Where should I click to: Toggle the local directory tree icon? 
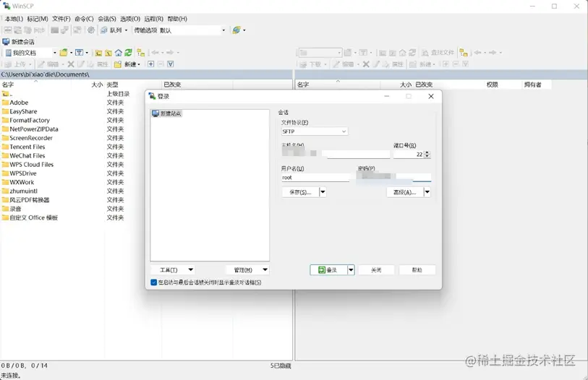(x=140, y=53)
